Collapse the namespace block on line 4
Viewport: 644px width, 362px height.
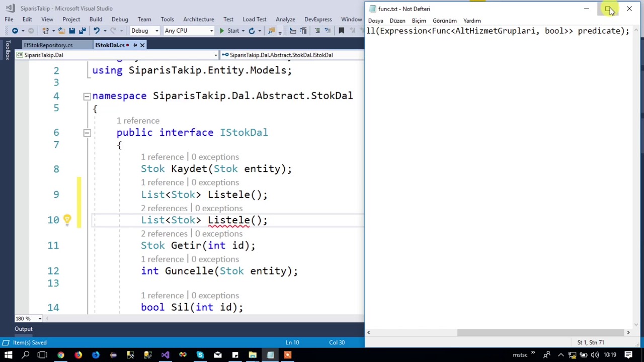tap(87, 96)
